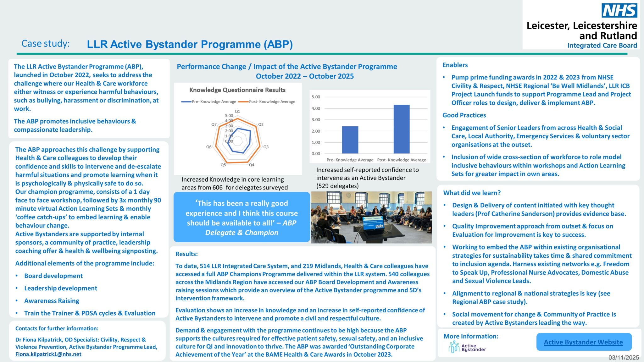Screen dimensions: 644x362
Task: Click the Pre-Knowledge Average bar
Action: tap(350, 140)
